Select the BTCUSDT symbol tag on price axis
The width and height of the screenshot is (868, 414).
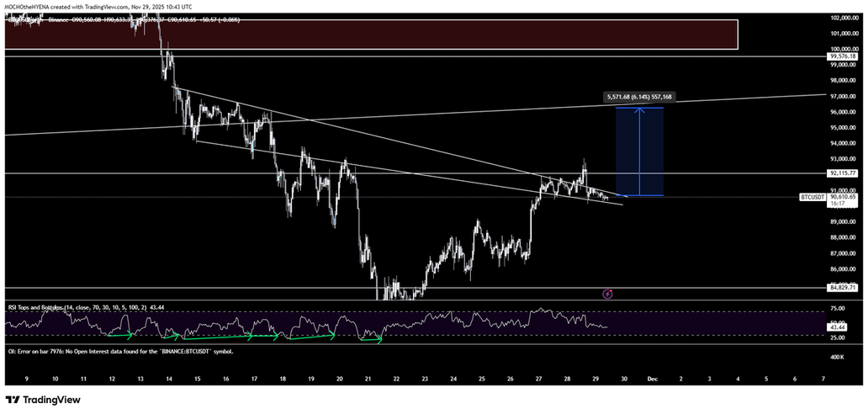(810, 196)
